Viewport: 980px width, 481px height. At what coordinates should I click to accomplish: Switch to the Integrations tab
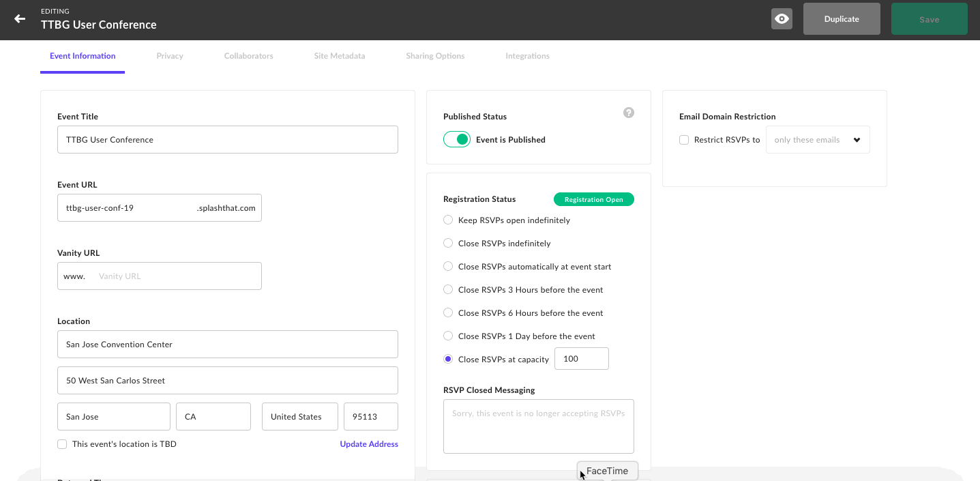tap(527, 56)
